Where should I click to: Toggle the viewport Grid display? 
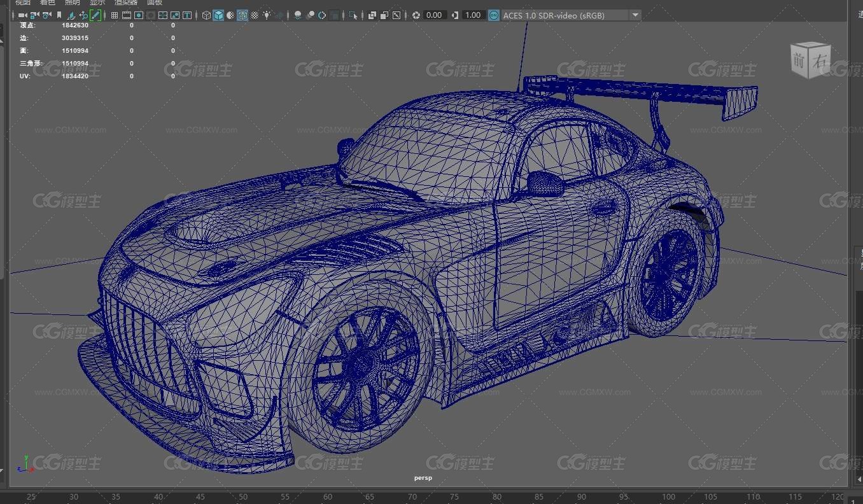click(114, 15)
